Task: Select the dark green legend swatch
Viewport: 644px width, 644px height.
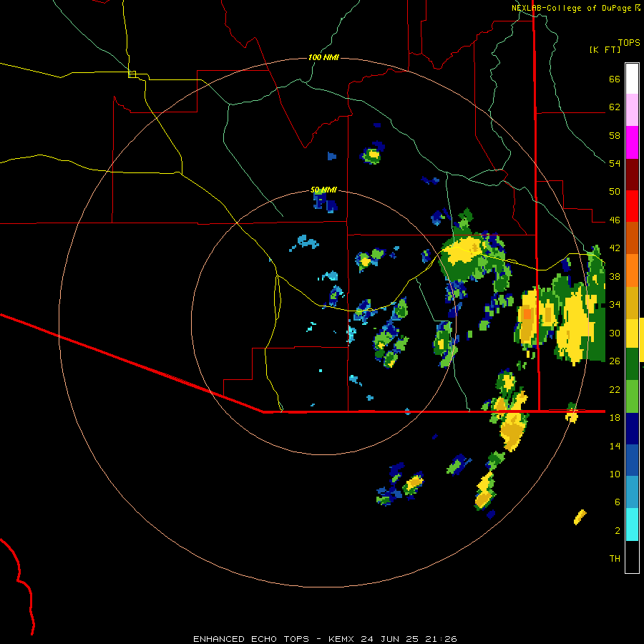Action: click(x=632, y=364)
